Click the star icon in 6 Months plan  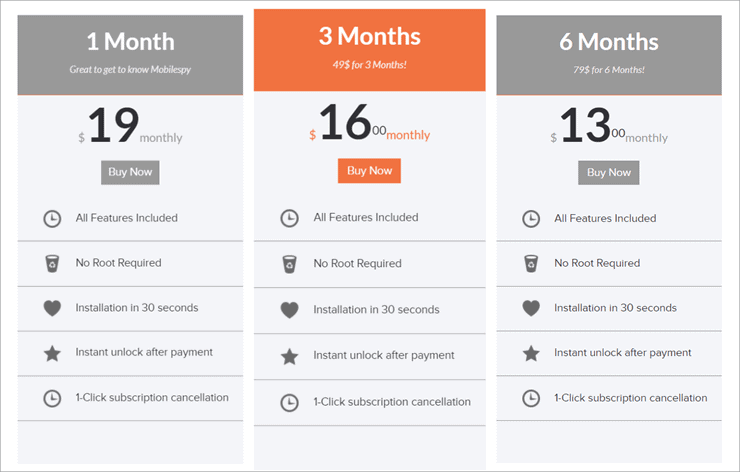click(531, 353)
